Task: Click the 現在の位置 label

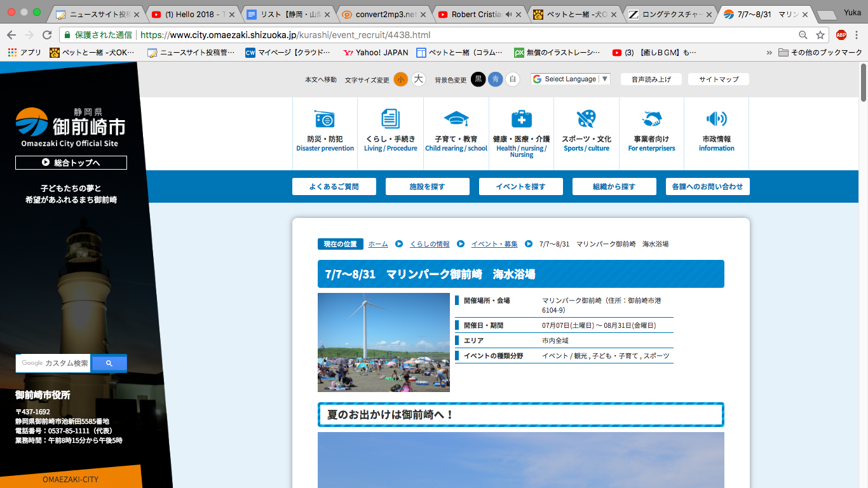Action: pos(341,244)
